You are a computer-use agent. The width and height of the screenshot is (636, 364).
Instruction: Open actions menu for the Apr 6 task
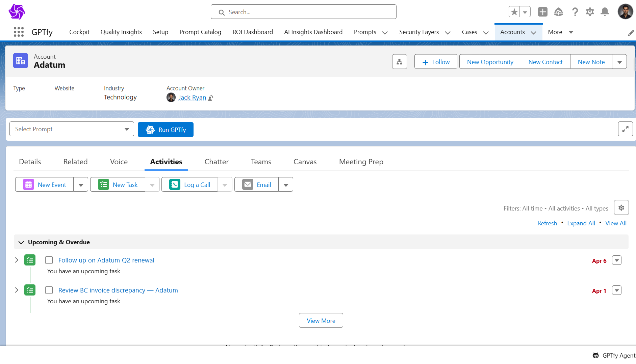click(x=617, y=260)
